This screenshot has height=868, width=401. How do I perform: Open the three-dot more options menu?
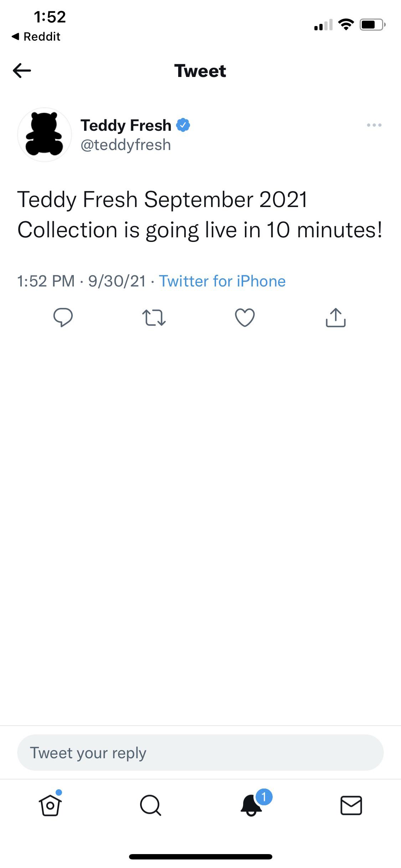(374, 125)
